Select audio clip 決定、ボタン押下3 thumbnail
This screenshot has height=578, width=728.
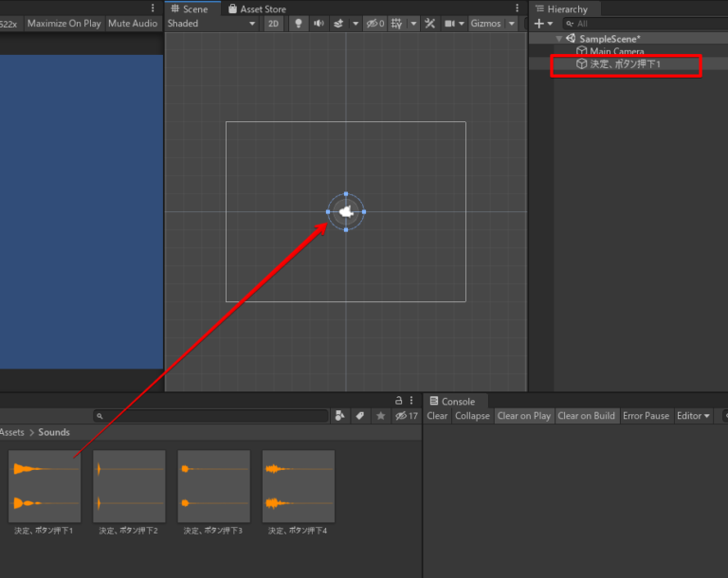tap(213, 486)
